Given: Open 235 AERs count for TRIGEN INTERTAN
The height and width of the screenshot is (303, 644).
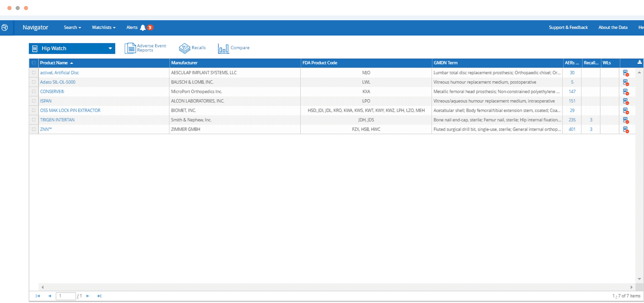Looking at the screenshot, I should point(572,120).
